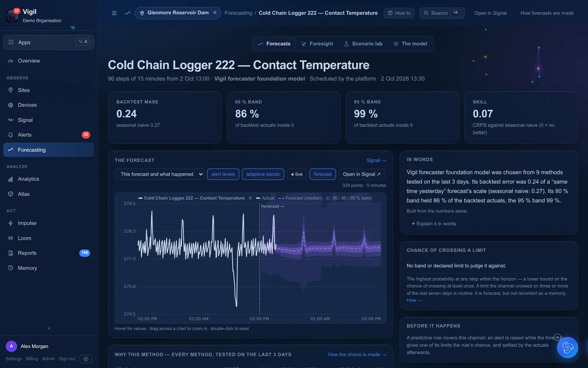Switch to the Scenario lab tab
This screenshot has height=368, width=588.
[x=363, y=44]
